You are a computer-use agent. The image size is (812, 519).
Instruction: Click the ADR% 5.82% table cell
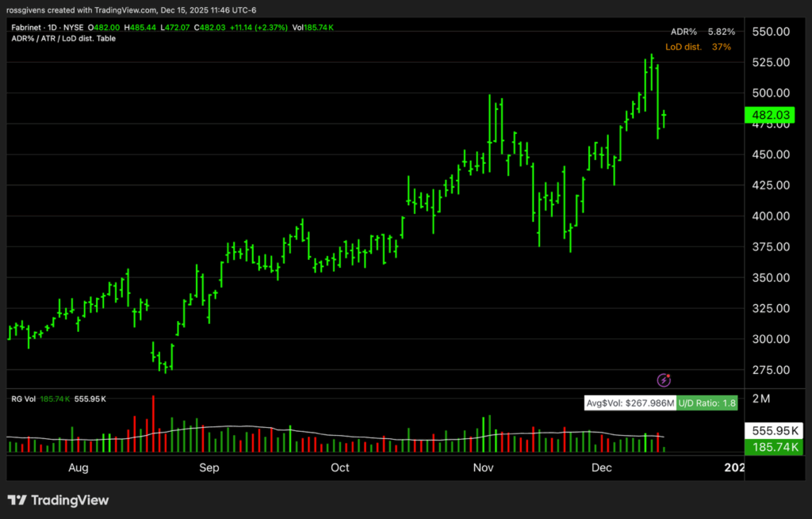[x=703, y=32]
